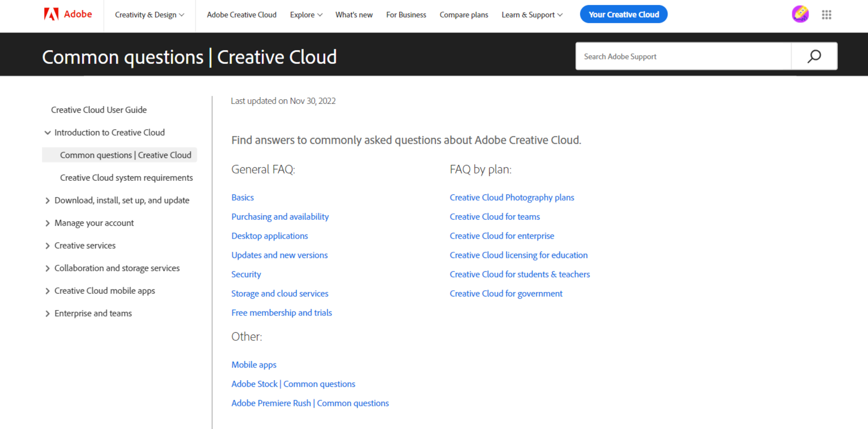Open the Explore dropdown menu
This screenshot has height=429, width=868.
(306, 15)
